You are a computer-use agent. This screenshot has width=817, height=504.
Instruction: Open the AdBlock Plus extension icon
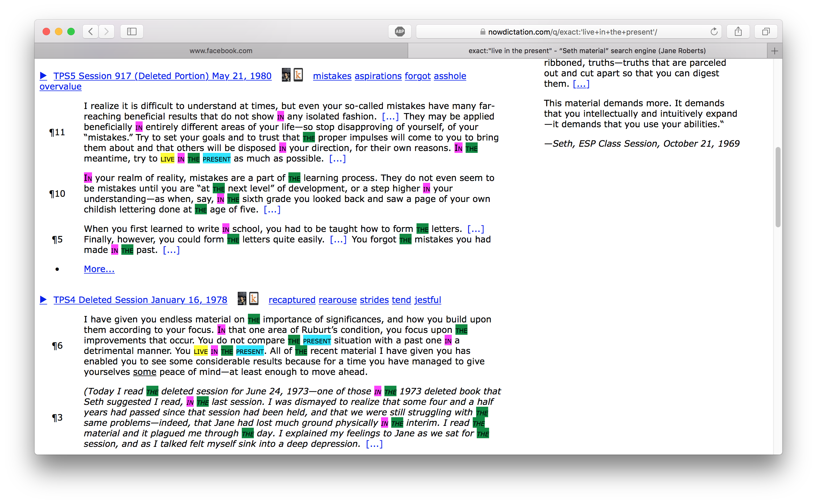[x=400, y=32]
